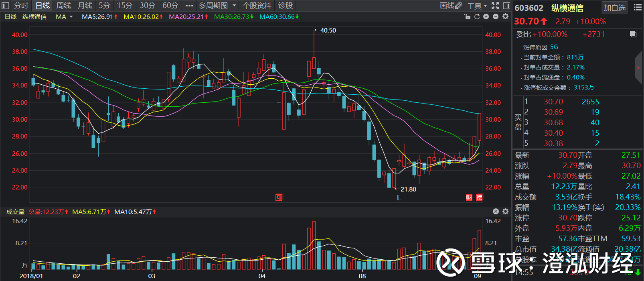
Task: Switch to the 周线 weekly tab
Action: [x=64, y=6]
